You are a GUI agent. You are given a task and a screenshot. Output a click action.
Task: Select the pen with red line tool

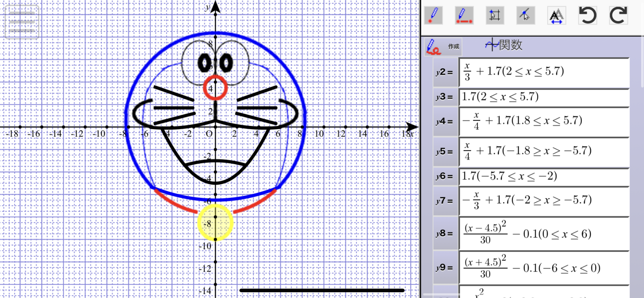pos(464,15)
